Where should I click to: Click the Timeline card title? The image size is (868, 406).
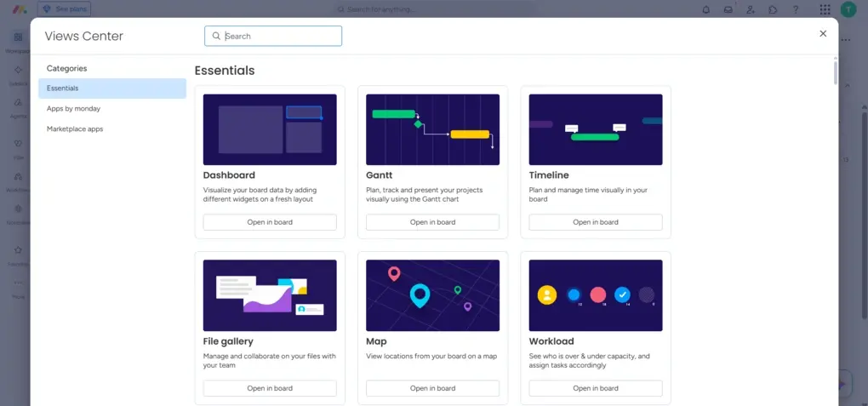pos(549,175)
